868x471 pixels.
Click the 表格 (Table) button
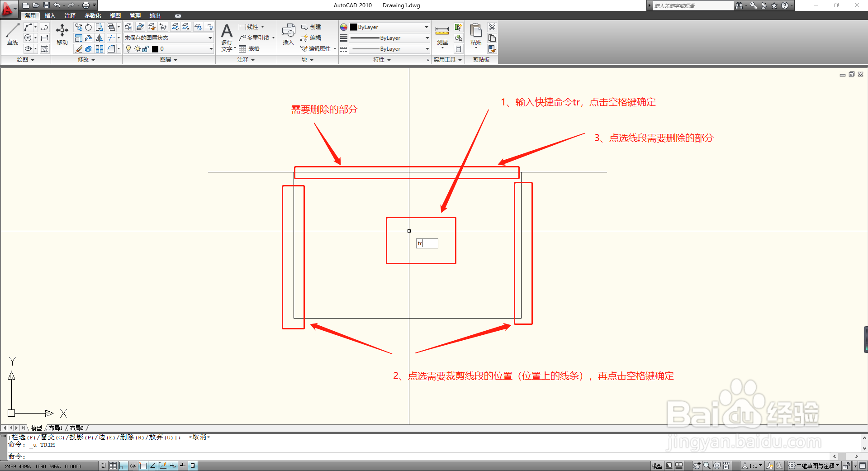pyautogui.click(x=249, y=49)
